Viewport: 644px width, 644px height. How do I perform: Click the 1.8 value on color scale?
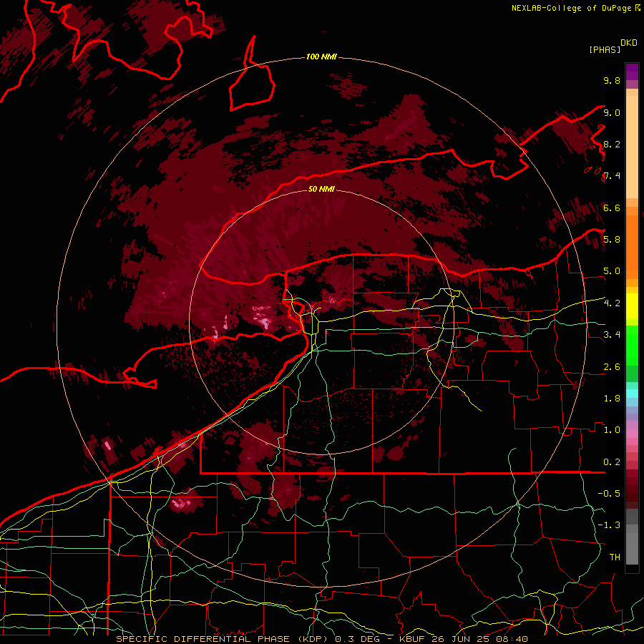tap(612, 399)
